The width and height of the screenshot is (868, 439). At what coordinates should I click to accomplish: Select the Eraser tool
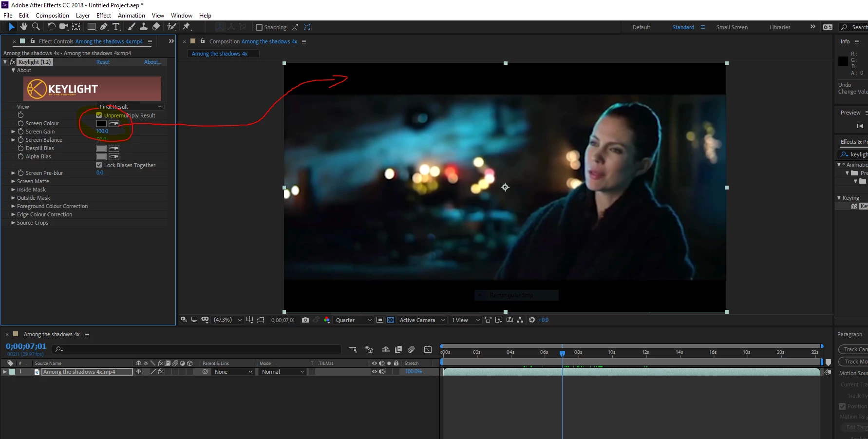coord(156,27)
